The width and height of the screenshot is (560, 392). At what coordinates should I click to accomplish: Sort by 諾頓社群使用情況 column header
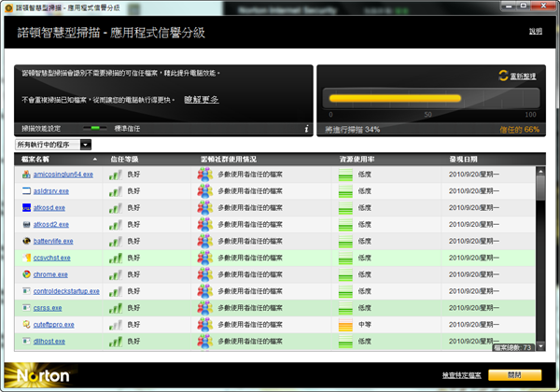tap(229, 160)
